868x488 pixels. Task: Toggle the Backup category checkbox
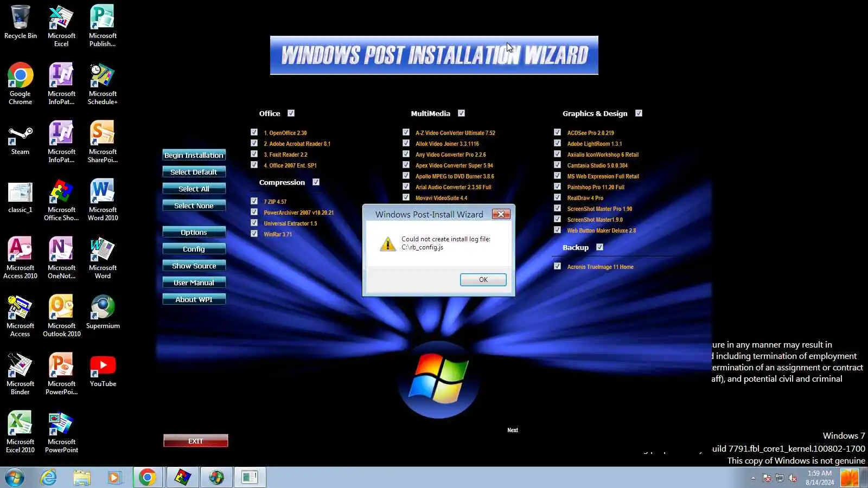[x=599, y=247]
